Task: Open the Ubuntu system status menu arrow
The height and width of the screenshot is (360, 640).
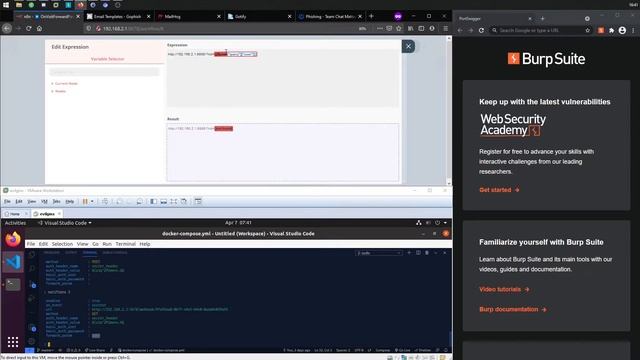Action: coord(445,223)
